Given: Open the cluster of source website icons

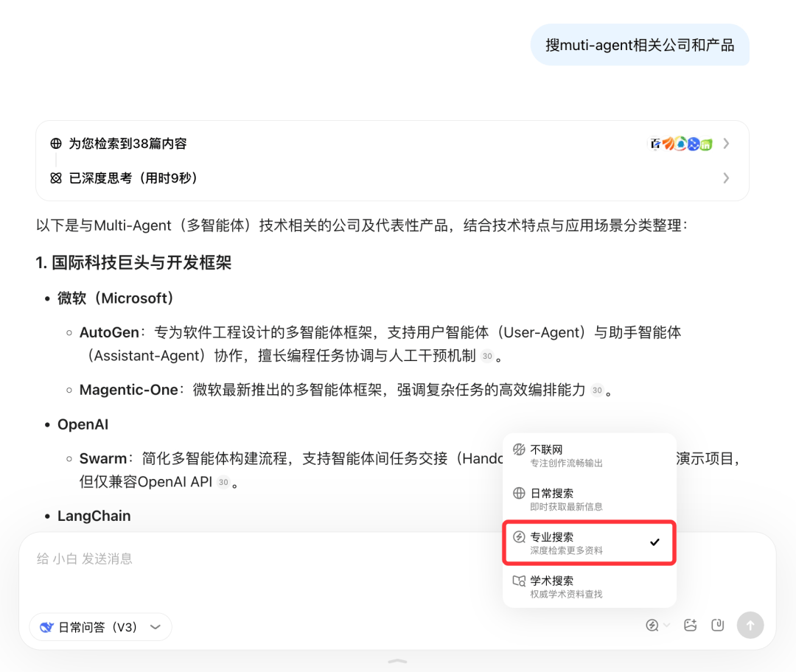Looking at the screenshot, I should [x=681, y=144].
